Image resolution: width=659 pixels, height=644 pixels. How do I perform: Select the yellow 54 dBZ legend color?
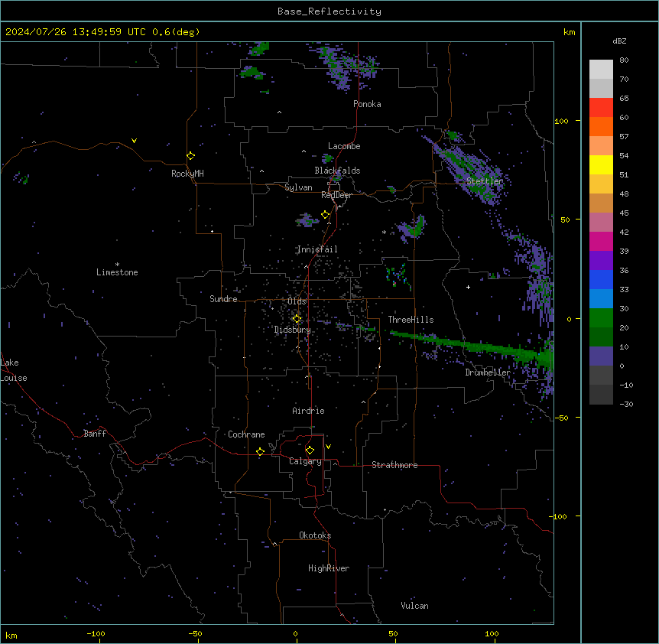click(601, 164)
